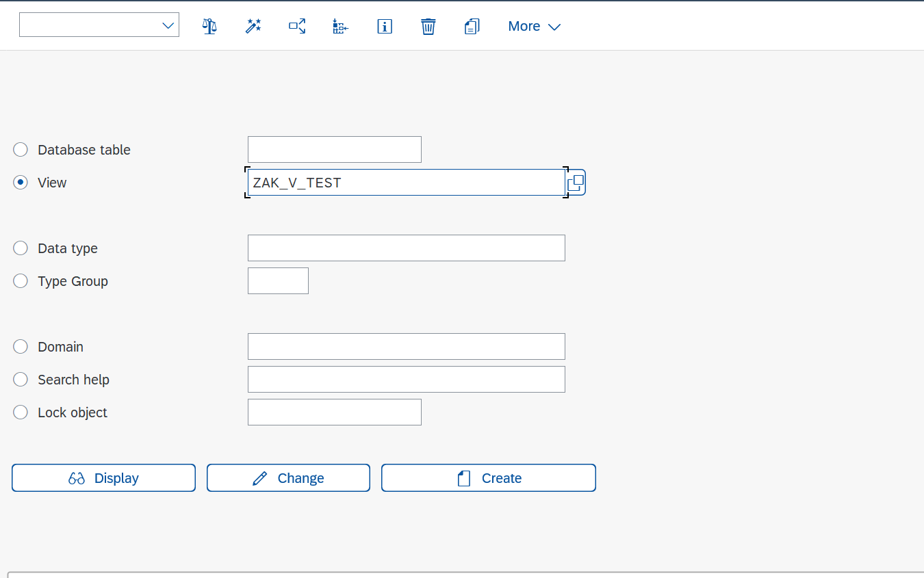Screen dimensions: 924x578
Task: Open value help beside the View field
Action: [x=576, y=183]
